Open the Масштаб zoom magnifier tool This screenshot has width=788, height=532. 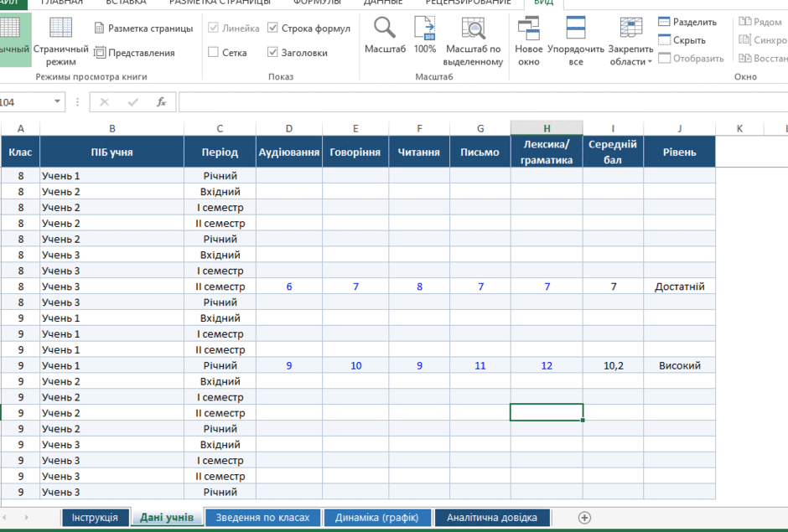tap(385, 34)
